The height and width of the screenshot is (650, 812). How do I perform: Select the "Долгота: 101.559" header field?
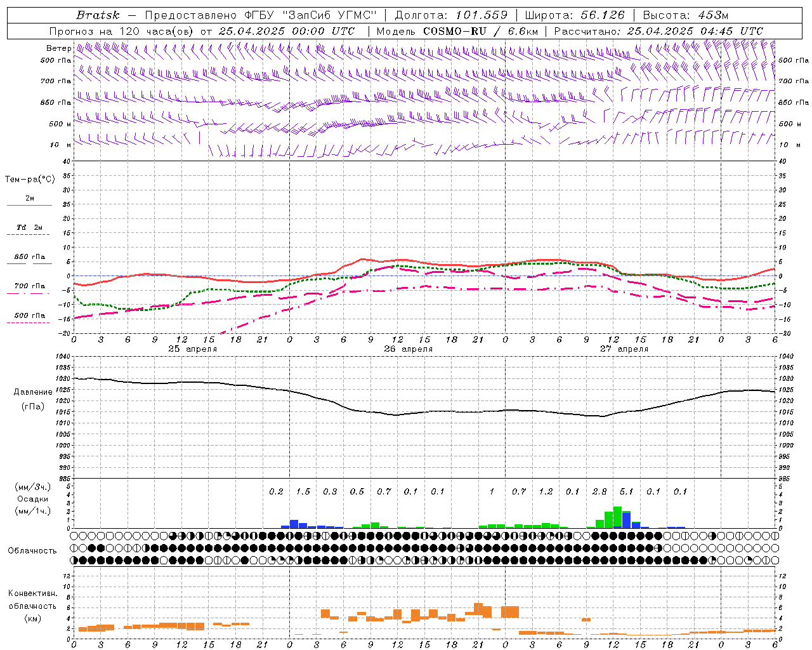tap(451, 15)
